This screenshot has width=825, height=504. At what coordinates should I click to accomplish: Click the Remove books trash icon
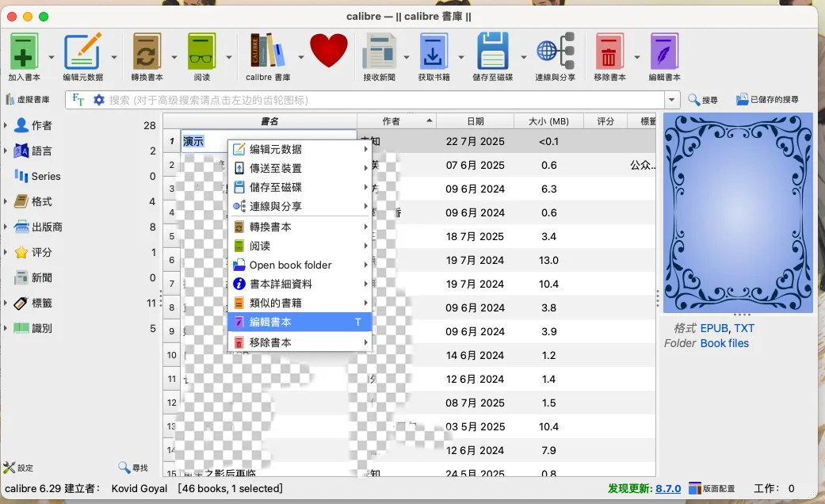click(609, 52)
